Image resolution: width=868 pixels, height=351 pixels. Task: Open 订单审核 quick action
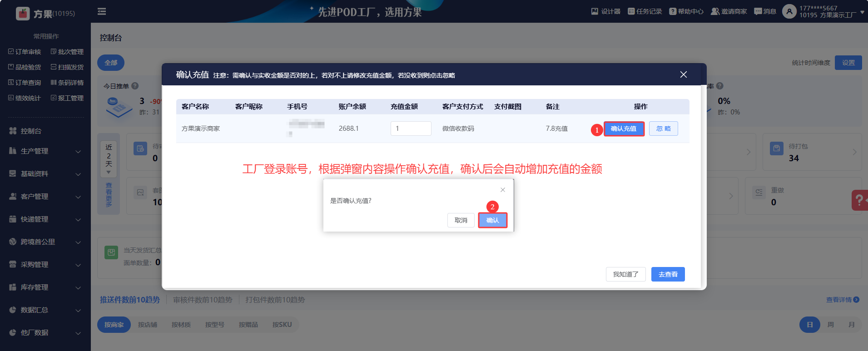[25, 52]
